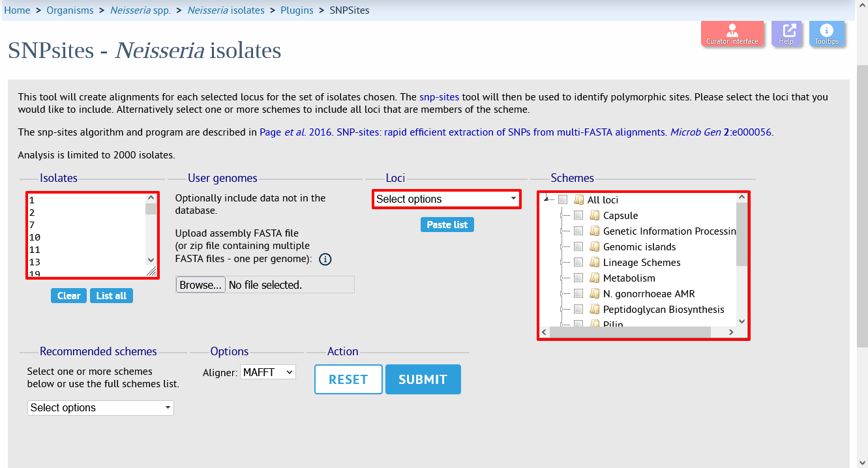Click the Metabolism folder icon
This screenshot has width=868, height=468.
[x=594, y=278]
